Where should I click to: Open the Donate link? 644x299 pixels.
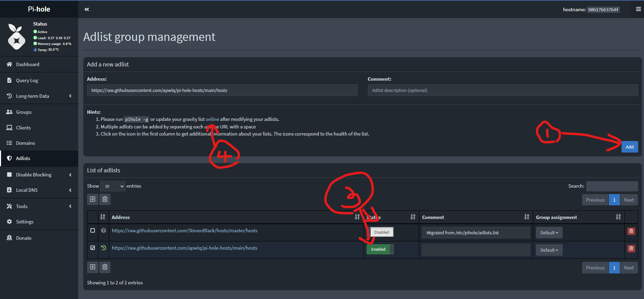[x=39, y=238]
